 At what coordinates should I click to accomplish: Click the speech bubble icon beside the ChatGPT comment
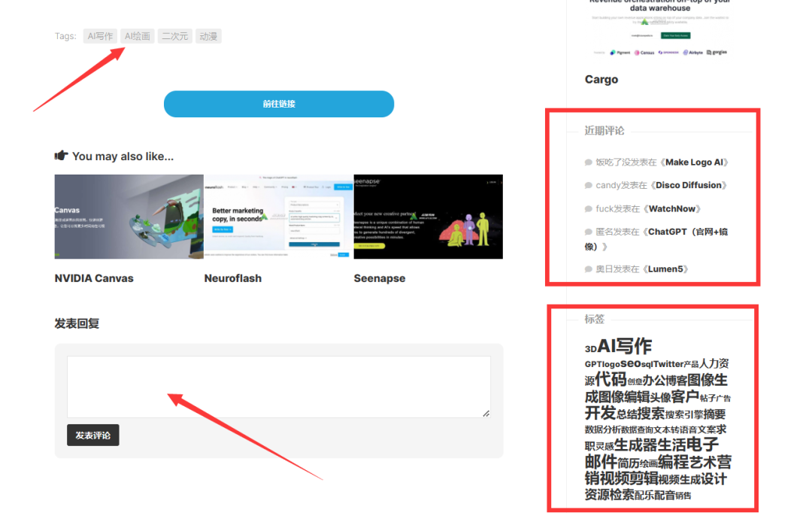588,232
